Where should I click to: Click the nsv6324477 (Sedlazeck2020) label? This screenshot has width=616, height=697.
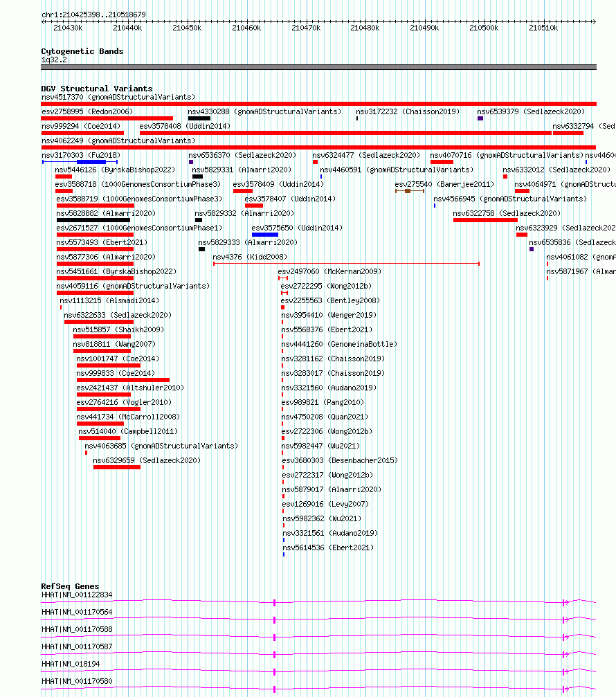tap(365, 155)
